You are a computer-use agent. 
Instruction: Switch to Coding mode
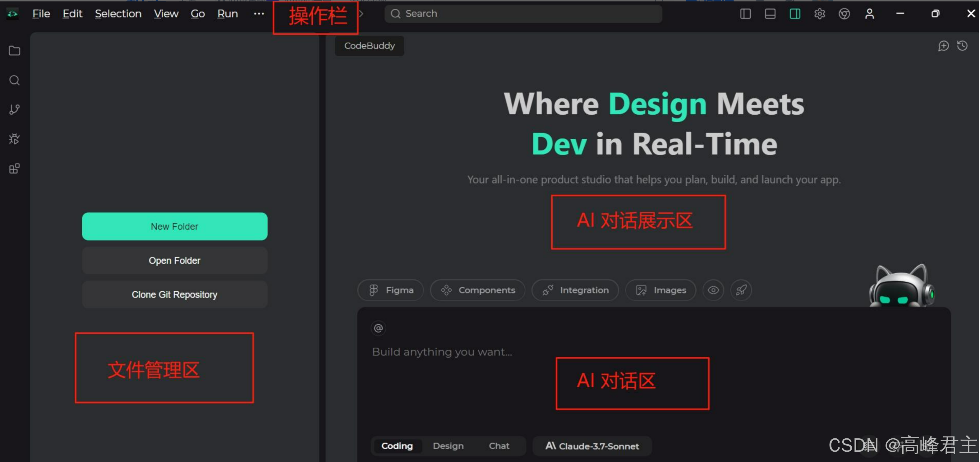pyautogui.click(x=397, y=446)
